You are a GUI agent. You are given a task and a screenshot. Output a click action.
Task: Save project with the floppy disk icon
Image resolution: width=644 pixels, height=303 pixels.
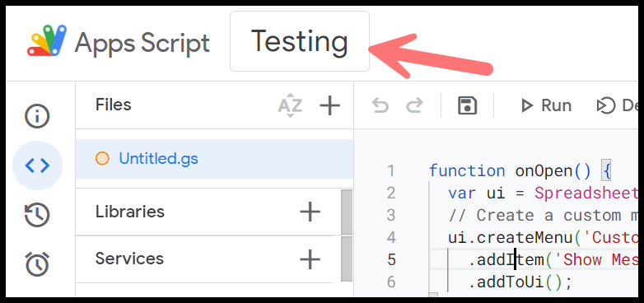tap(467, 105)
